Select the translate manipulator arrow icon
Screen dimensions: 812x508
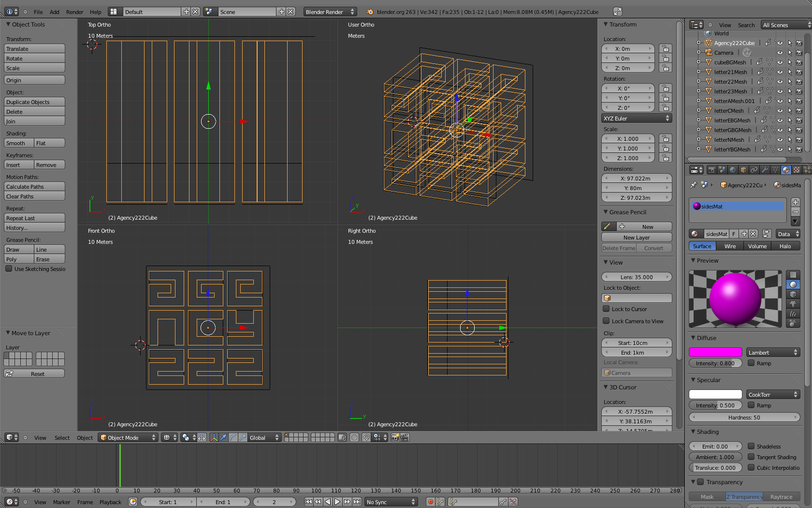[x=223, y=437]
